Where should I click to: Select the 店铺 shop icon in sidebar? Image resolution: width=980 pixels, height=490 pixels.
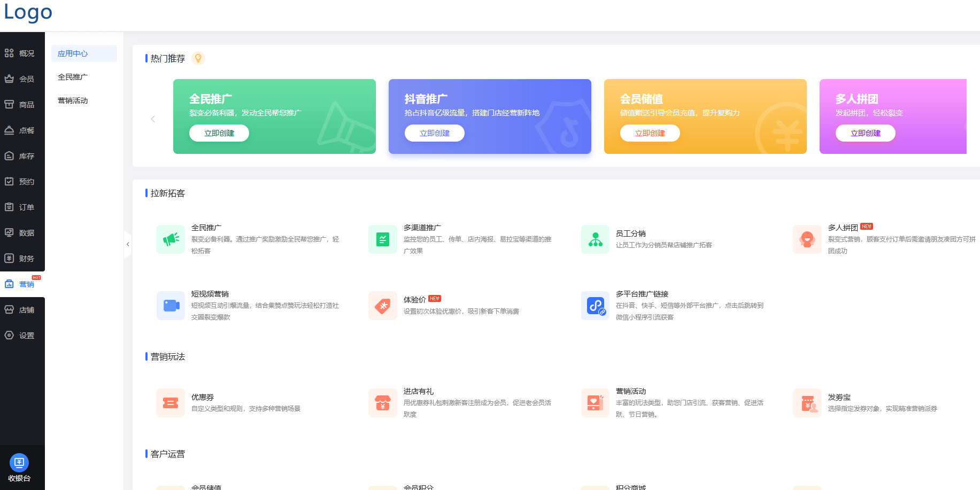[x=22, y=309]
